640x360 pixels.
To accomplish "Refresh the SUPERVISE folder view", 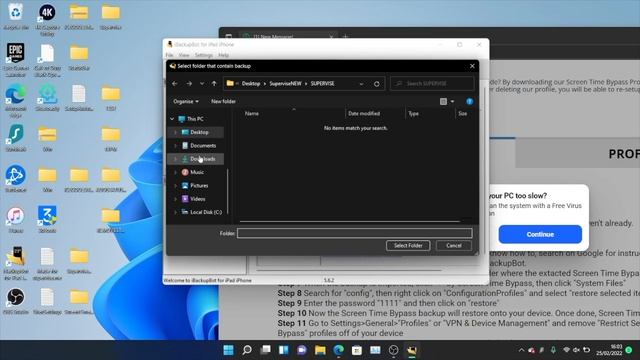I will point(376,84).
